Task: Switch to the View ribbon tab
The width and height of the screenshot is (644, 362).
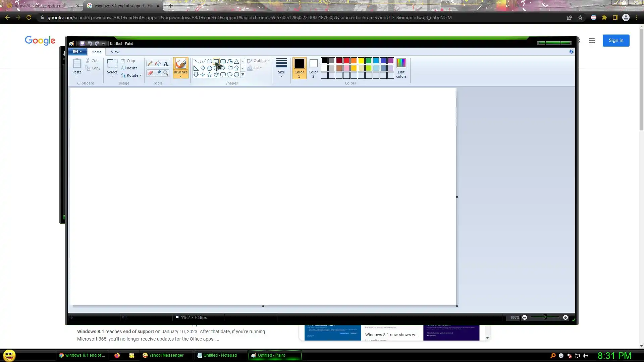Action: point(115,52)
